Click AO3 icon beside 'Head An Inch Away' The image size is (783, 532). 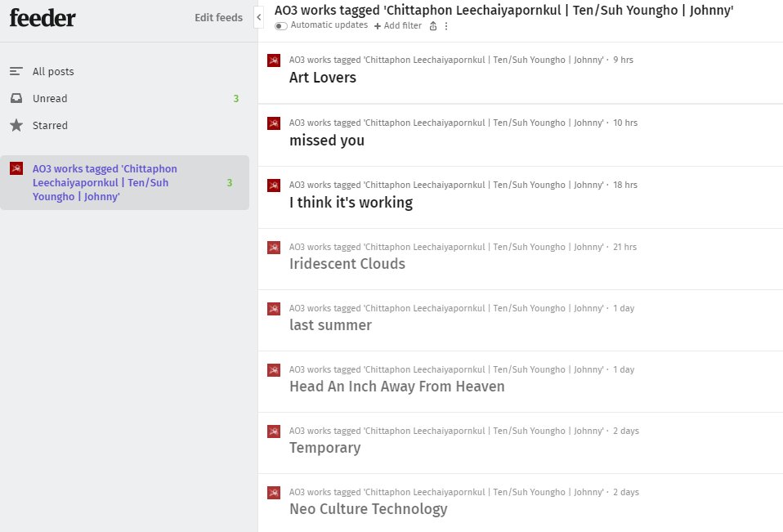(x=274, y=370)
